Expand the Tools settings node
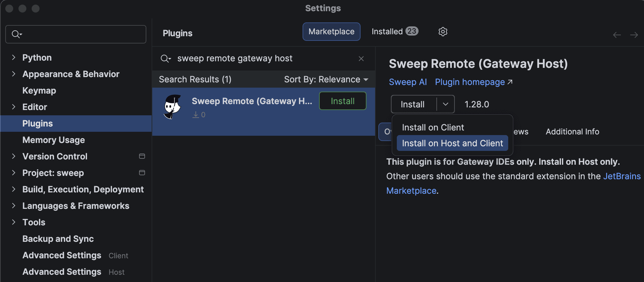The width and height of the screenshot is (644, 282). pos(14,222)
